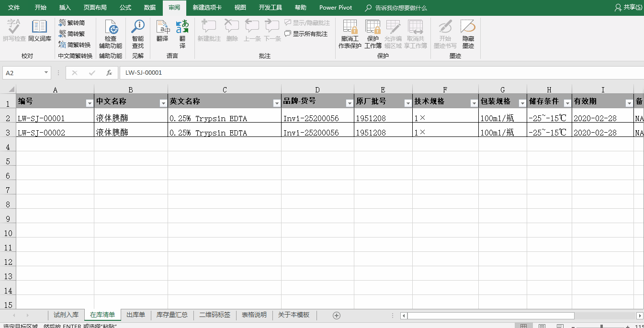
Task: Open filter dropdown for 编号 column
Action: [x=89, y=103]
